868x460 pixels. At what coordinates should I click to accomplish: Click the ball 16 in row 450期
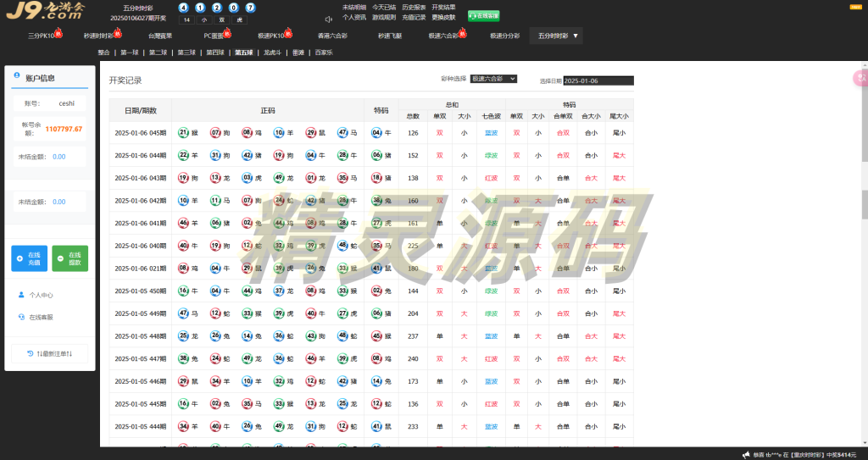point(183,291)
